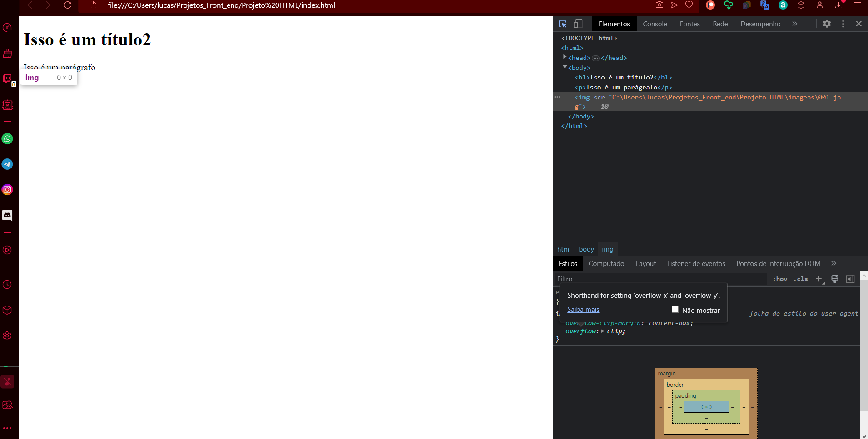Image resolution: width=868 pixels, height=439 pixels.
Task: Bookmark page with the heart icon
Action: (x=689, y=5)
